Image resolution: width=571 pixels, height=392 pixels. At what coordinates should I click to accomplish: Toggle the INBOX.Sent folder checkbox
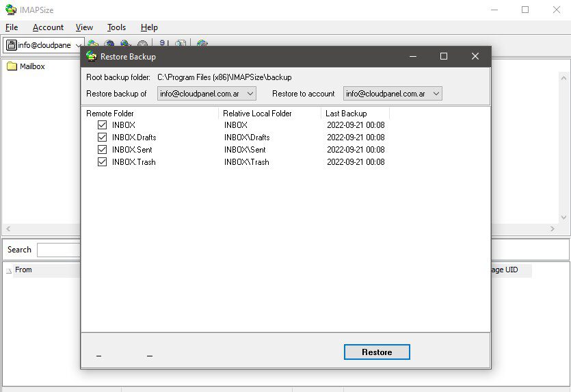click(x=102, y=150)
